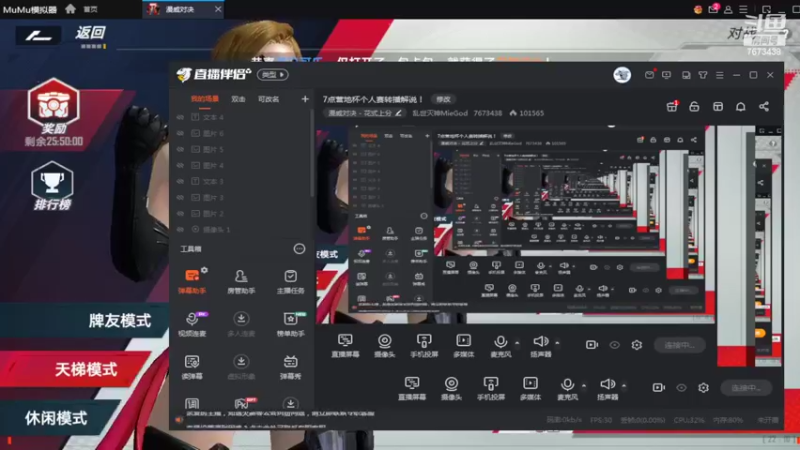Toggle visibility of 文本 4 layer
This screenshot has width=800, height=450.
click(x=180, y=117)
